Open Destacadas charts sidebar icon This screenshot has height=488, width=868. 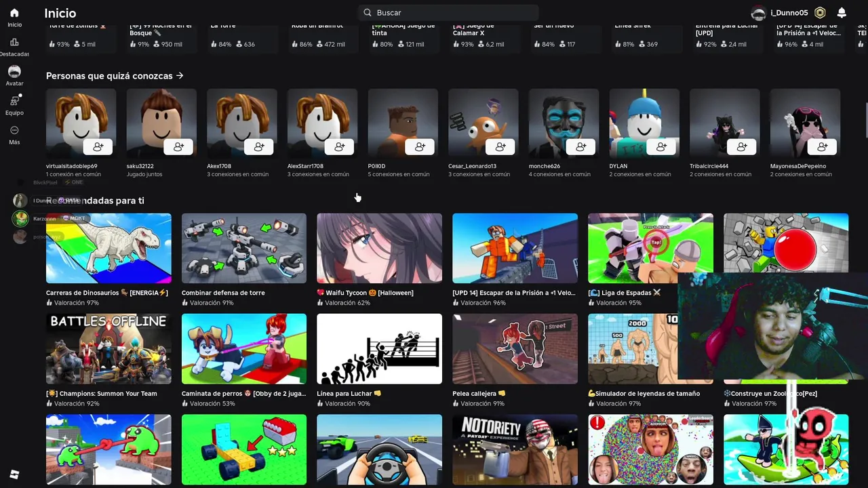point(14,42)
